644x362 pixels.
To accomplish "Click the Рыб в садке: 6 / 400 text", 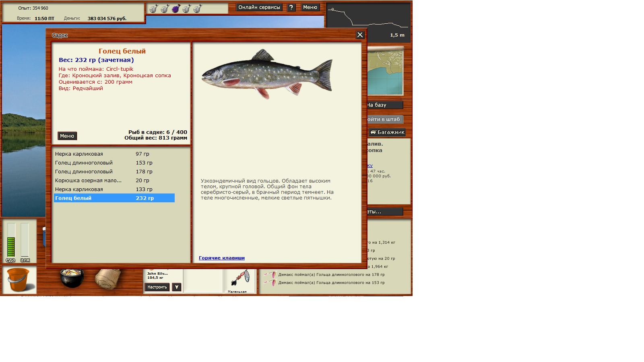I will coord(158,132).
